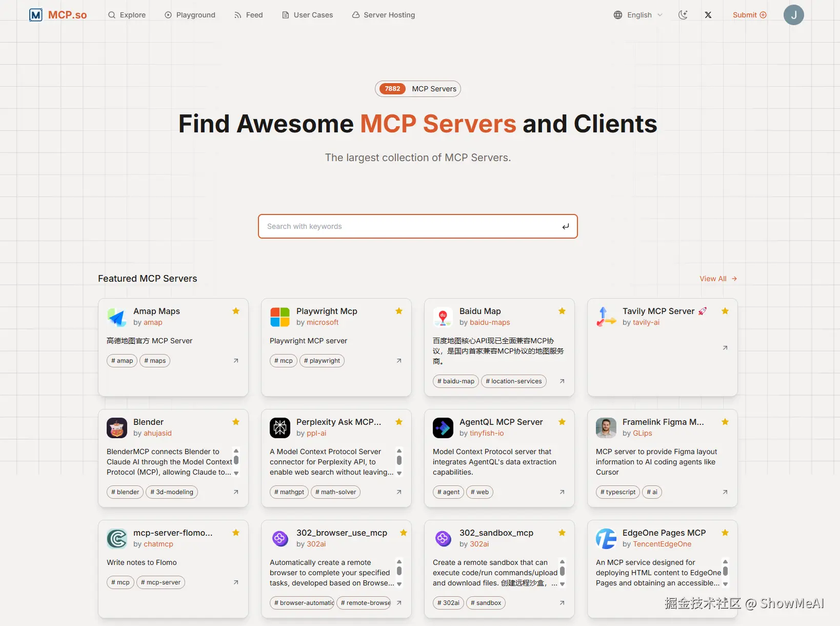
Task: Open author link microsoft
Action: pyautogui.click(x=323, y=322)
